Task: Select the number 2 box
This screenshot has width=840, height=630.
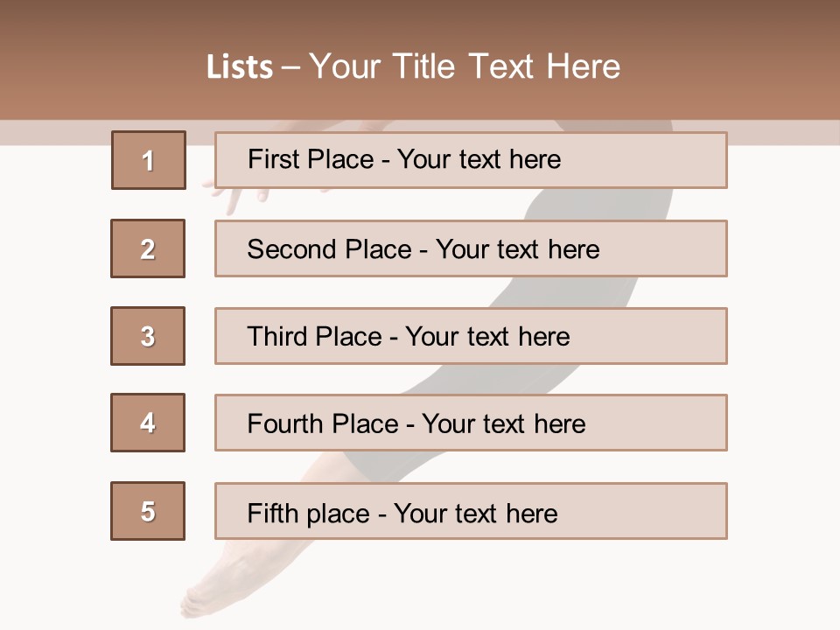Action: tap(148, 248)
